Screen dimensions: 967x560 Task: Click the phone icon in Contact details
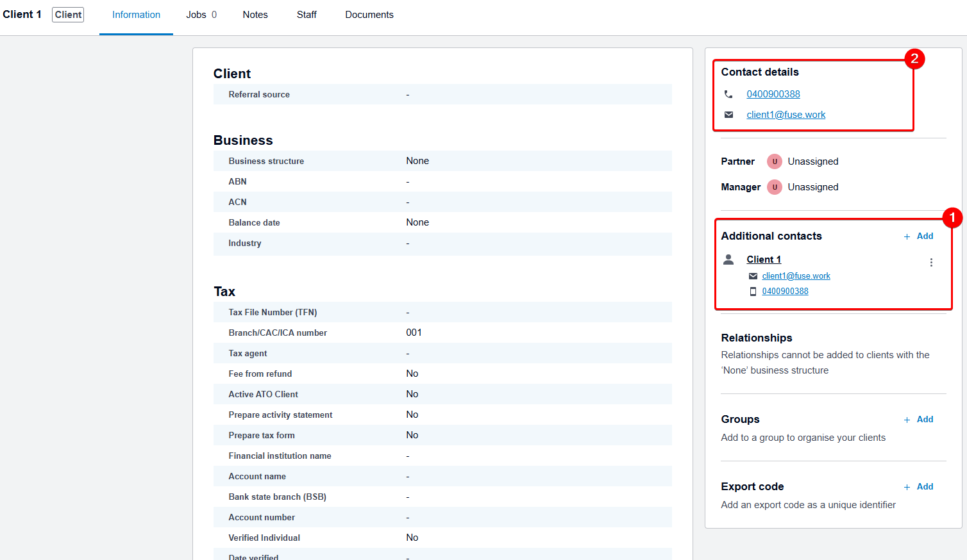pos(728,94)
